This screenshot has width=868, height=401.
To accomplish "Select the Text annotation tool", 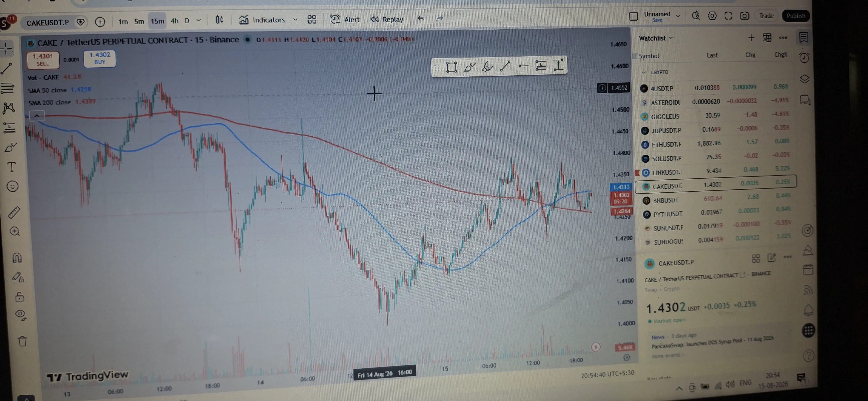I will coord(12,167).
